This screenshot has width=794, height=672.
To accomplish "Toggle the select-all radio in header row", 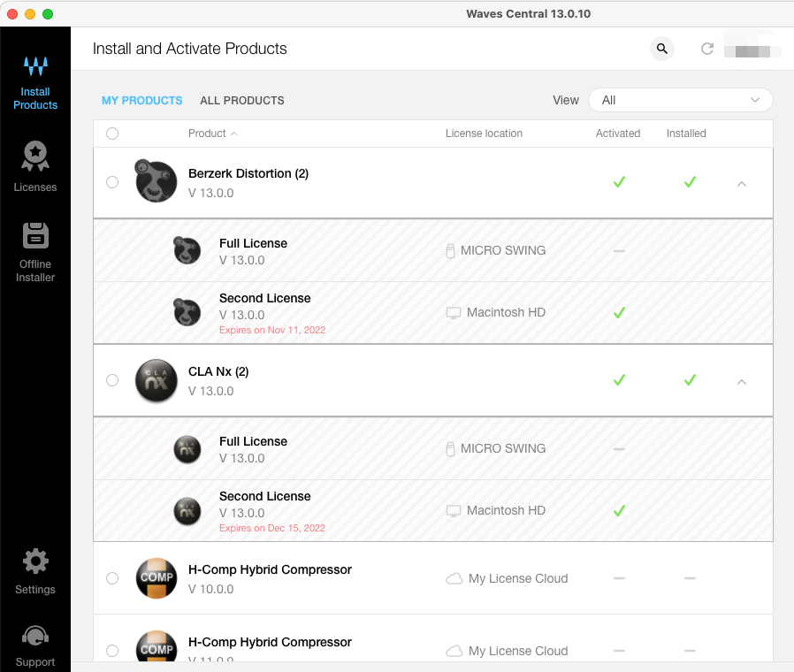I will coord(112,134).
